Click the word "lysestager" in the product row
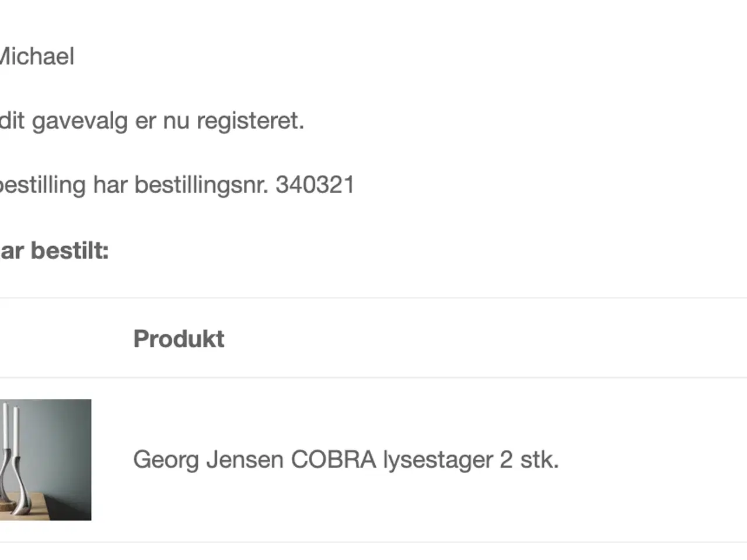 438,460
